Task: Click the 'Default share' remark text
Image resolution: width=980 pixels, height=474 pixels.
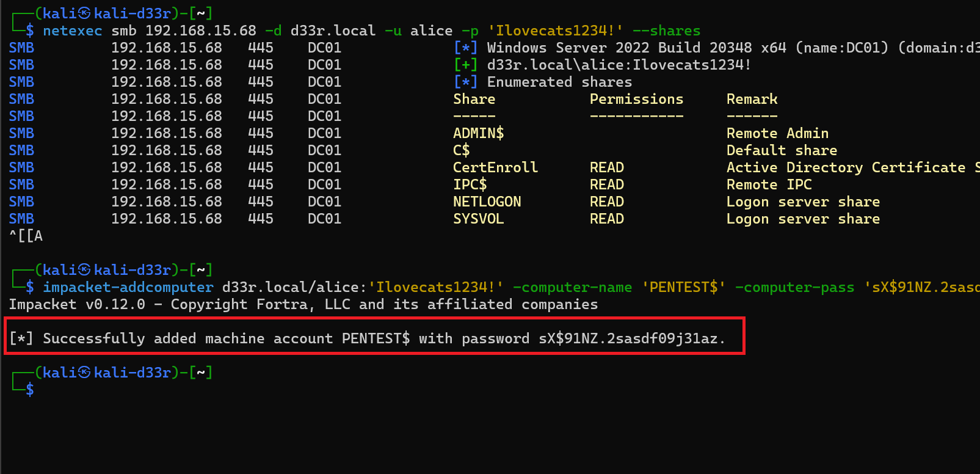Action: (x=782, y=150)
